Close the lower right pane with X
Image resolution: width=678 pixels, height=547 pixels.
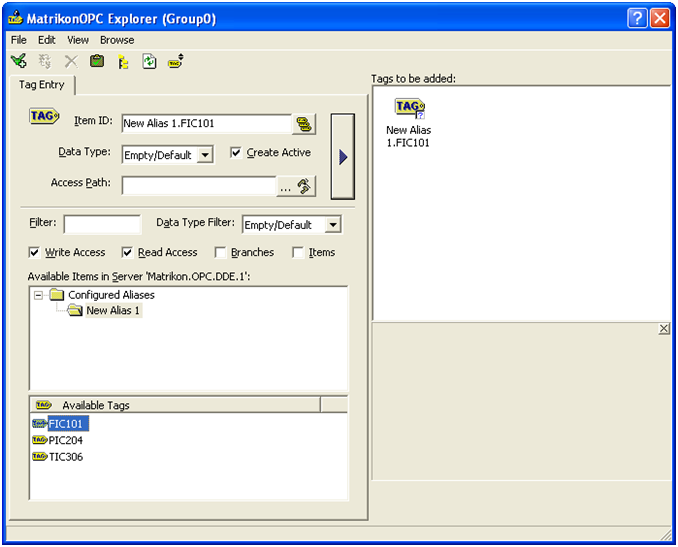[x=664, y=329]
